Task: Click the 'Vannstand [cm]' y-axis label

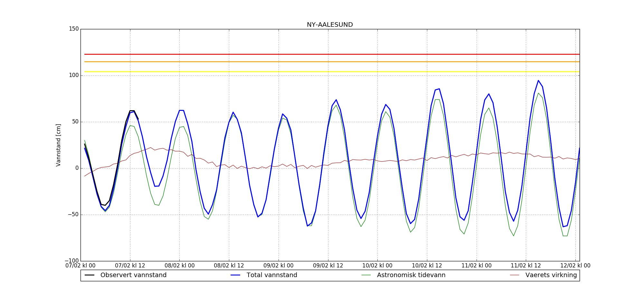Action: pyautogui.click(x=58, y=145)
